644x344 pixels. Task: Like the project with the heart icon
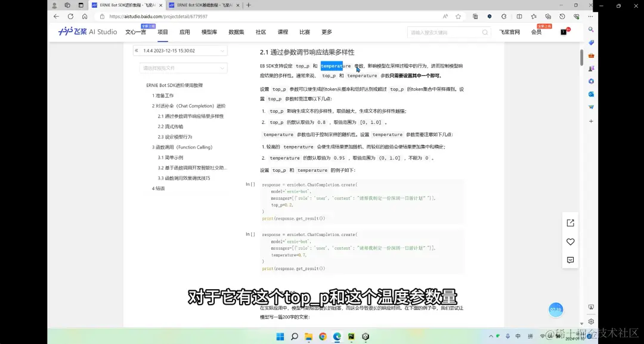click(570, 242)
